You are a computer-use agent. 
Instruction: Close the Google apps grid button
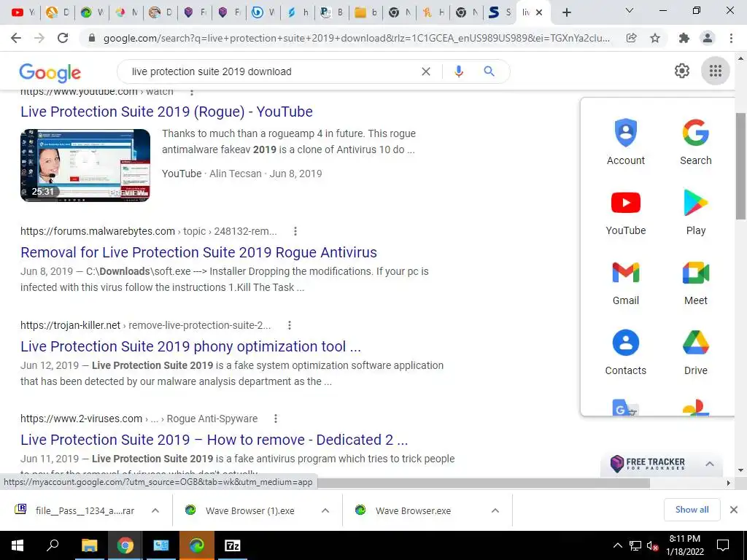[715, 71]
